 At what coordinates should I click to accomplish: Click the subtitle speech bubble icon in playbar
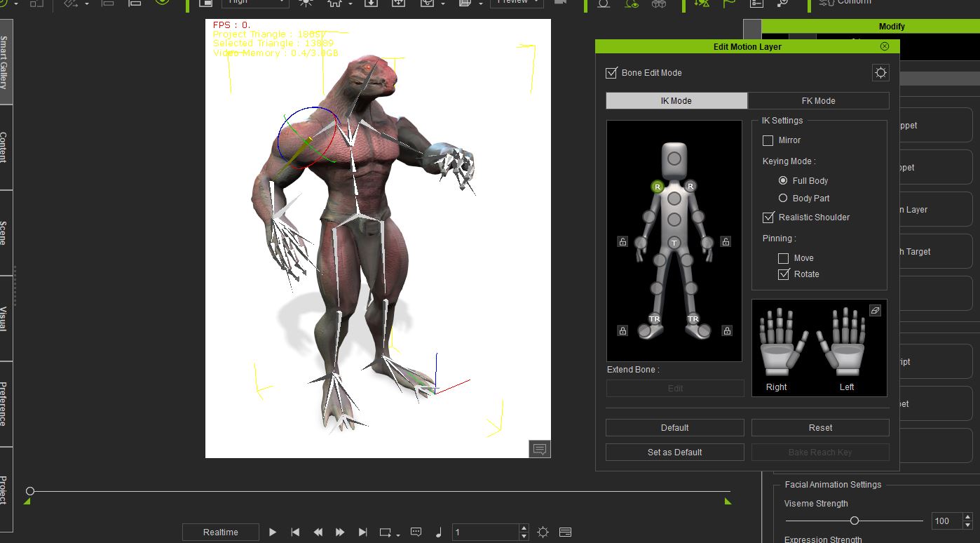(x=416, y=532)
